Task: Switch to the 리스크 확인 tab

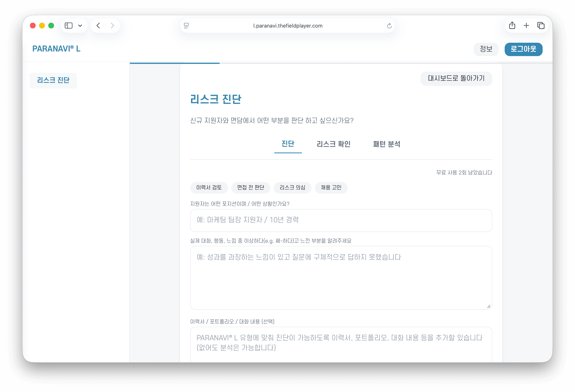Action: 333,144
